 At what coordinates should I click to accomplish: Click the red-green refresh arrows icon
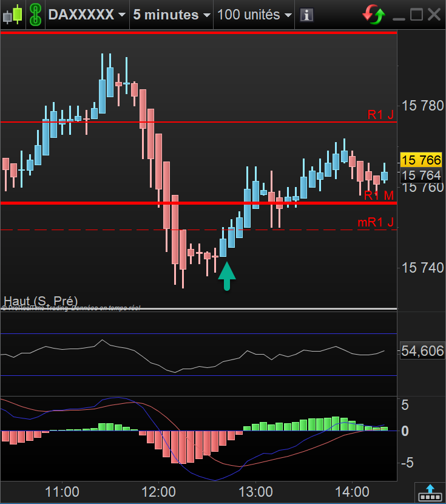pos(374,15)
